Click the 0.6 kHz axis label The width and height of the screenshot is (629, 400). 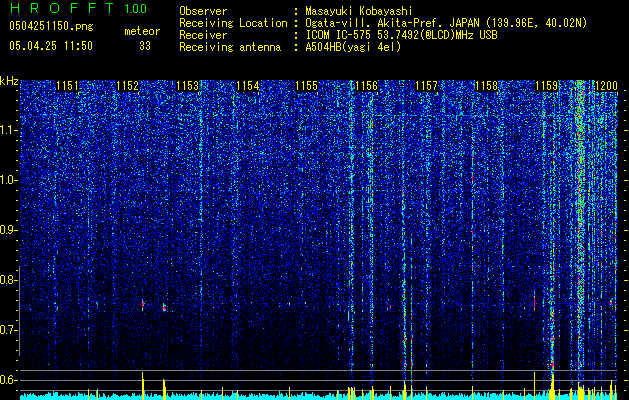tap(8, 380)
